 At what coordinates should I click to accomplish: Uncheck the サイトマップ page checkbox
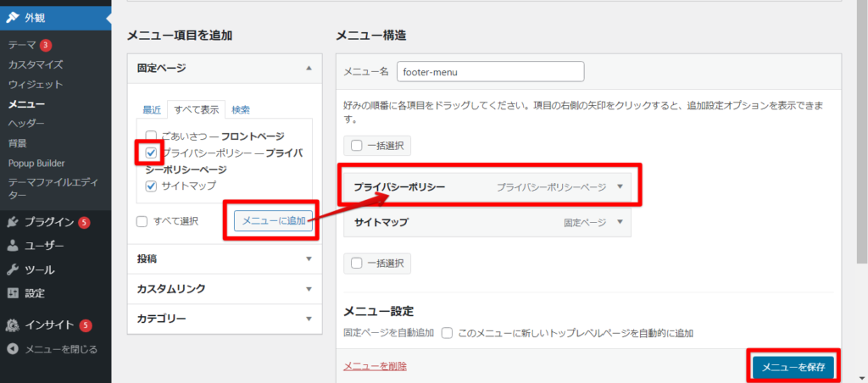tap(151, 186)
